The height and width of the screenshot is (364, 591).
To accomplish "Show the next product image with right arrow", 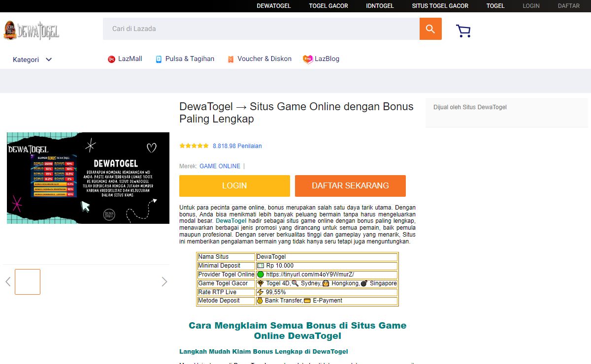I will [164, 282].
